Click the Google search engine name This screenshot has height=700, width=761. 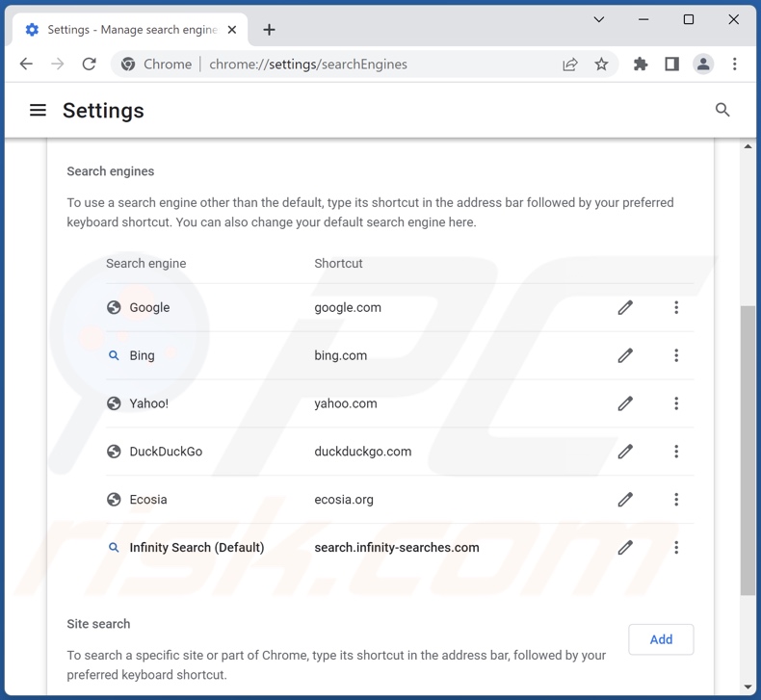point(149,307)
